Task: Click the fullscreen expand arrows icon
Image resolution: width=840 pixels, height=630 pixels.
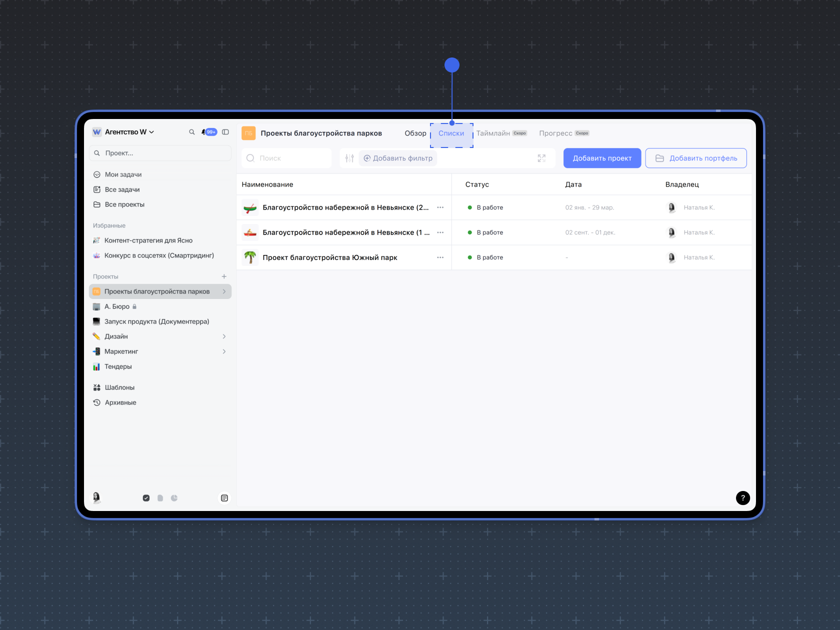Action: coord(541,158)
